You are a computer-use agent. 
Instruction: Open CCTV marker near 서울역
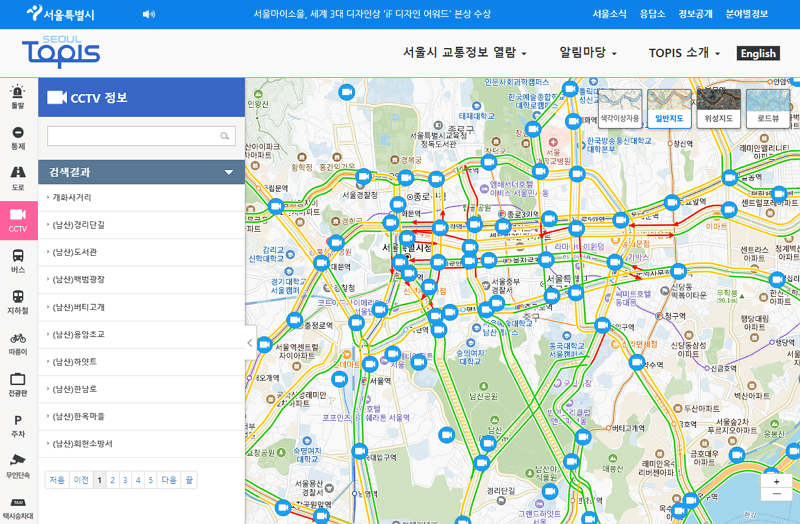[370, 364]
